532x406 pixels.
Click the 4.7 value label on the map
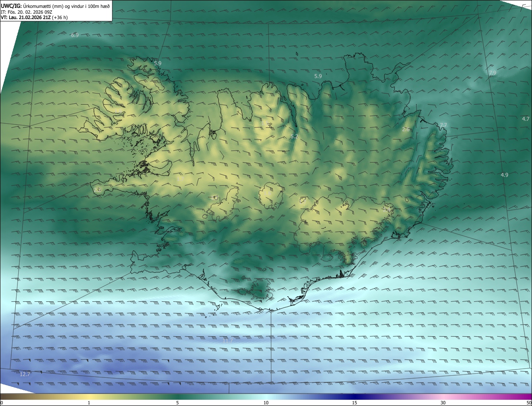click(526, 119)
